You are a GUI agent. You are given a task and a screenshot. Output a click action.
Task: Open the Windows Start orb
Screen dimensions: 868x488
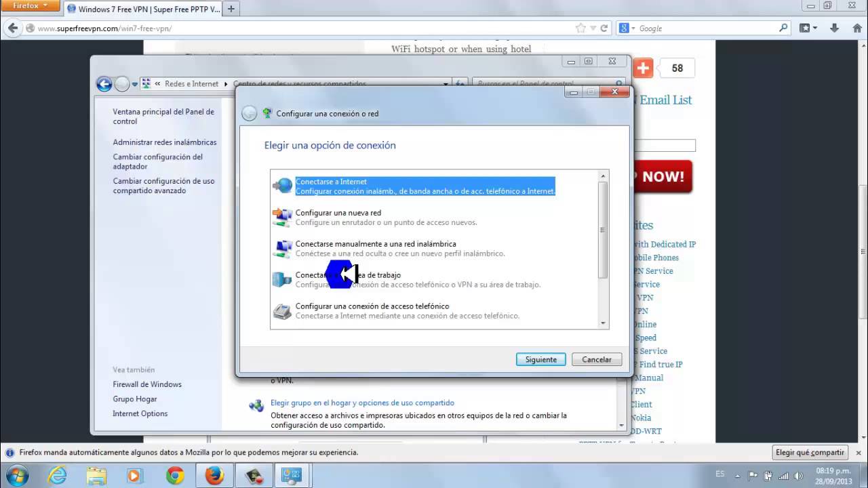click(17, 476)
